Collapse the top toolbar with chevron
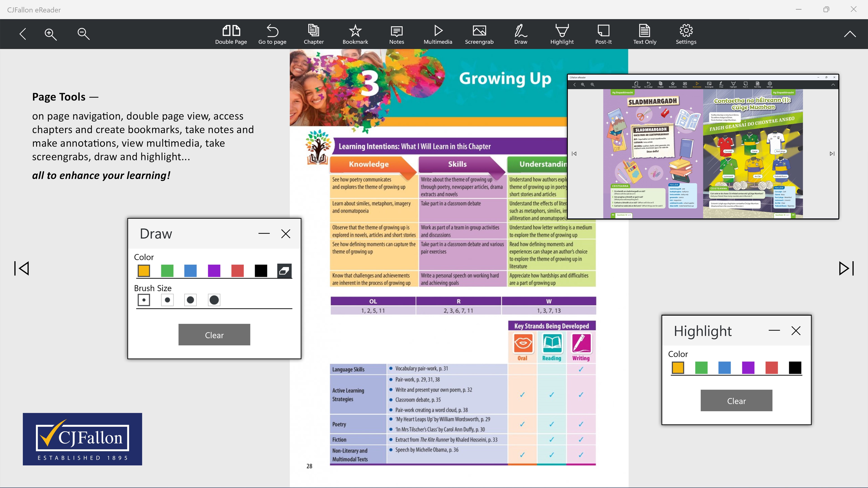Image resolution: width=868 pixels, height=488 pixels. (x=849, y=34)
